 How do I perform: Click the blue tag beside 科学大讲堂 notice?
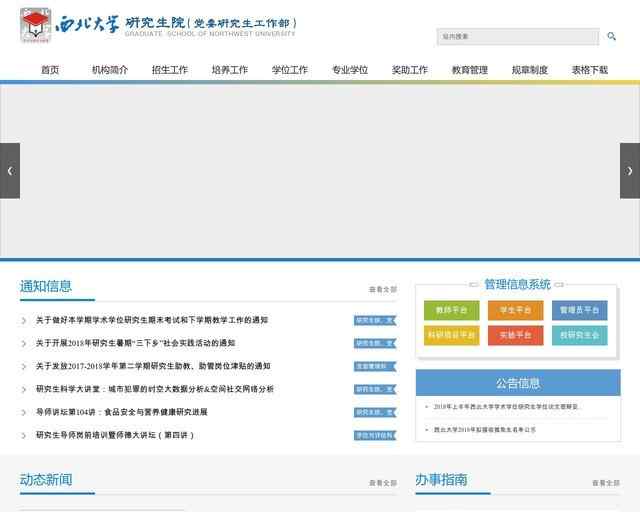click(375, 390)
